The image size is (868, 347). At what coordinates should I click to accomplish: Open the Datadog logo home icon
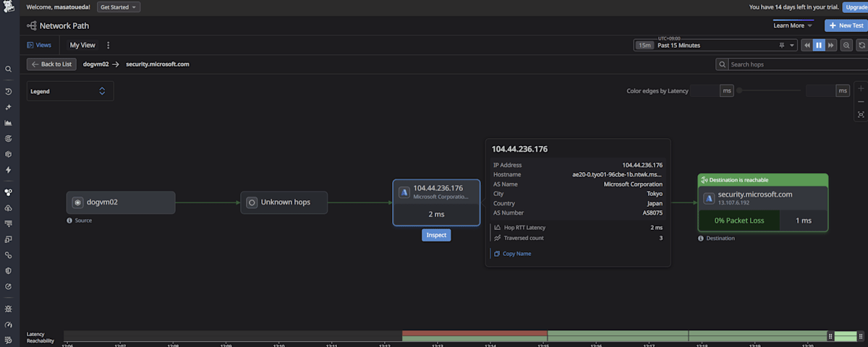coord(9,7)
